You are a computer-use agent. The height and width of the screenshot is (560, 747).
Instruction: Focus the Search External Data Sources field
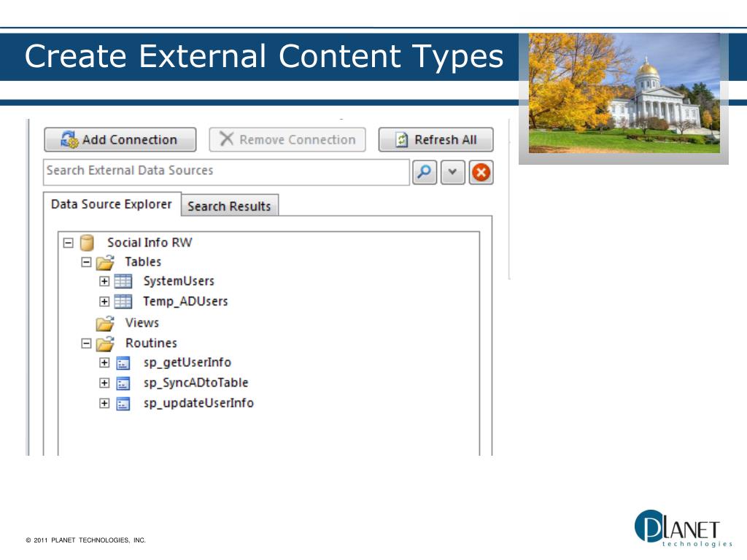click(x=226, y=171)
